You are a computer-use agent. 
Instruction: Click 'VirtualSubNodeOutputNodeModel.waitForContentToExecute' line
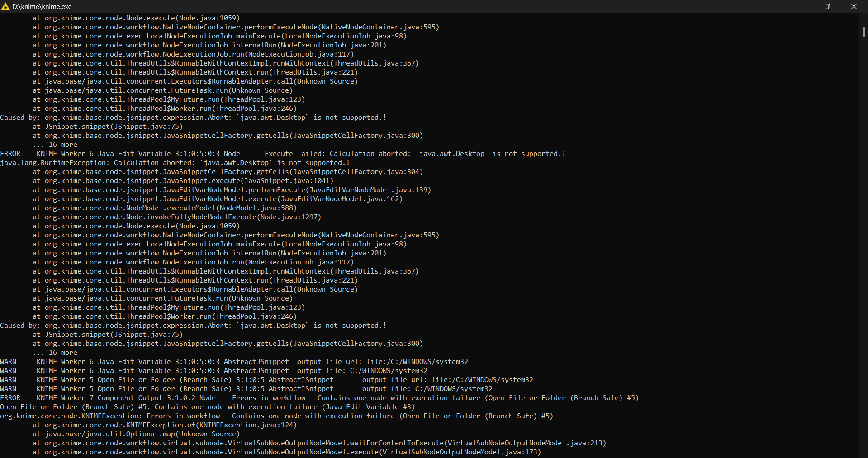click(x=319, y=443)
